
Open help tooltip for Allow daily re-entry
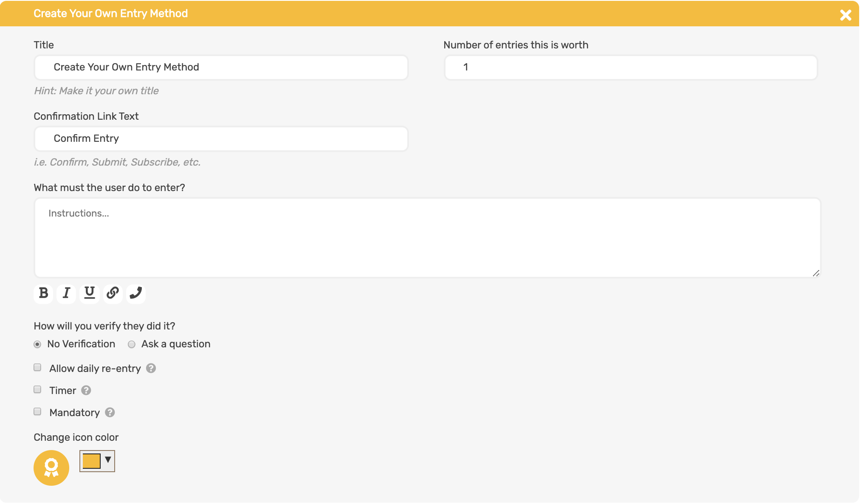[152, 368]
